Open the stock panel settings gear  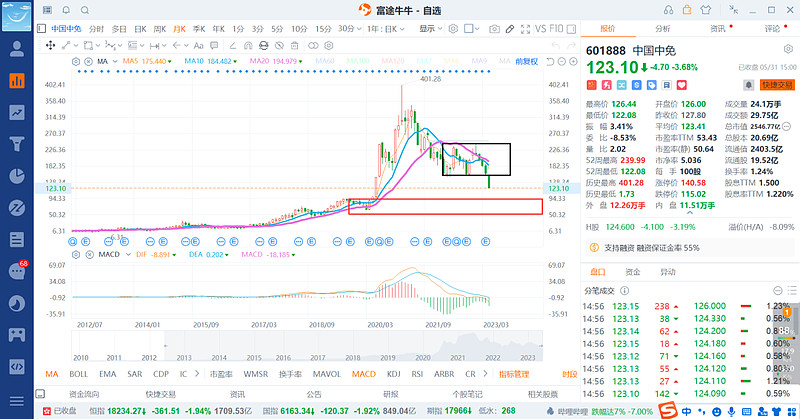(x=788, y=50)
